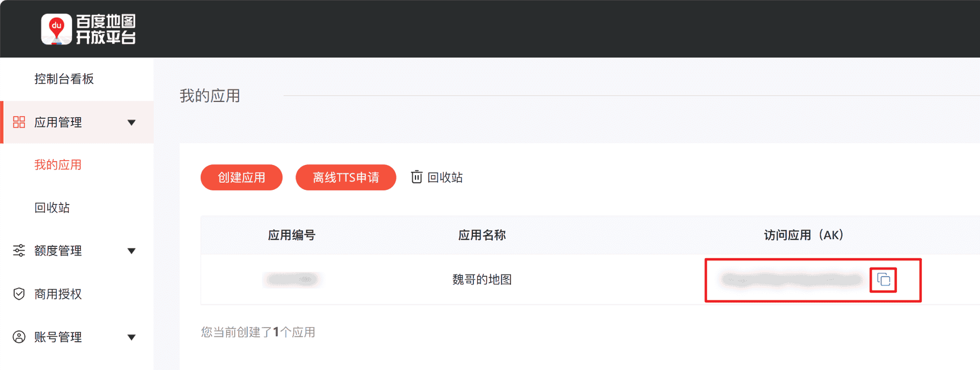Open 控制台看板 from the sidebar

pos(65,79)
